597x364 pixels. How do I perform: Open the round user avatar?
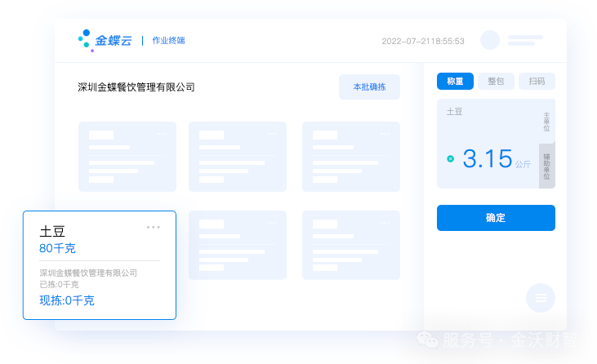[490, 40]
